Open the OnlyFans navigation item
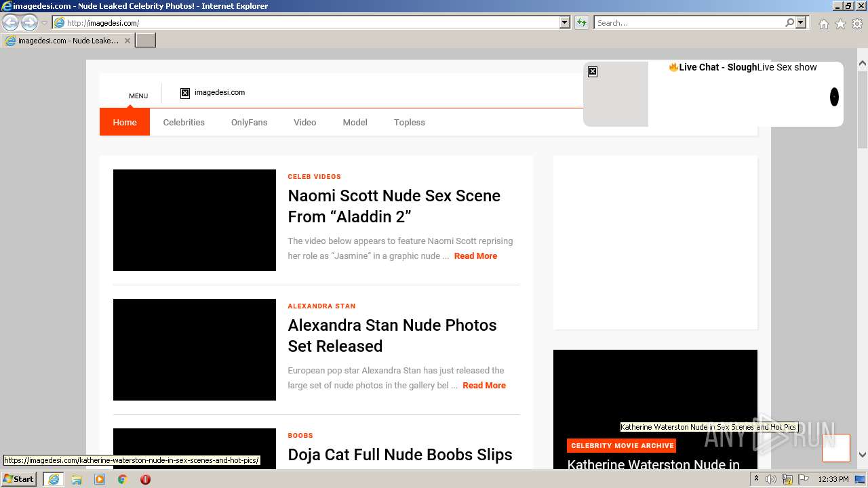 pos(249,122)
